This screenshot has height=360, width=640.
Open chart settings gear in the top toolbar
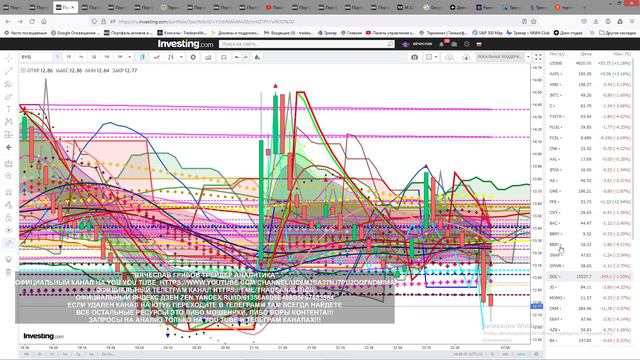point(193,57)
